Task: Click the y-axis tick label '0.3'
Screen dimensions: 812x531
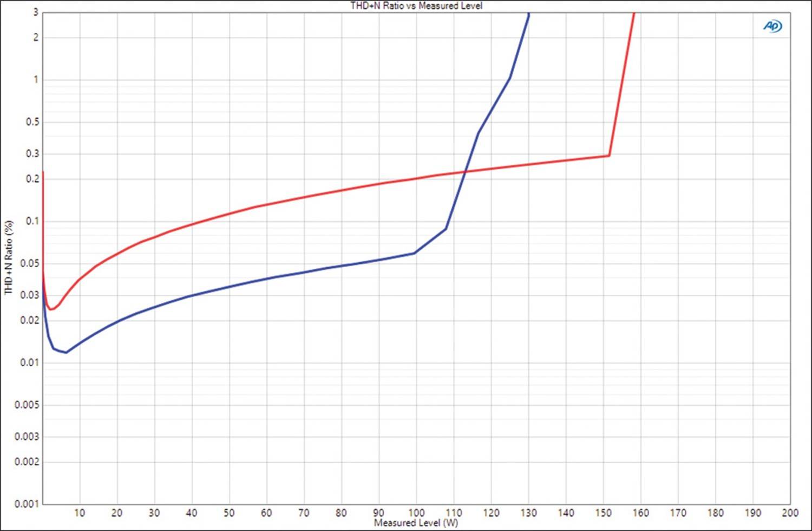Action: [x=32, y=154]
